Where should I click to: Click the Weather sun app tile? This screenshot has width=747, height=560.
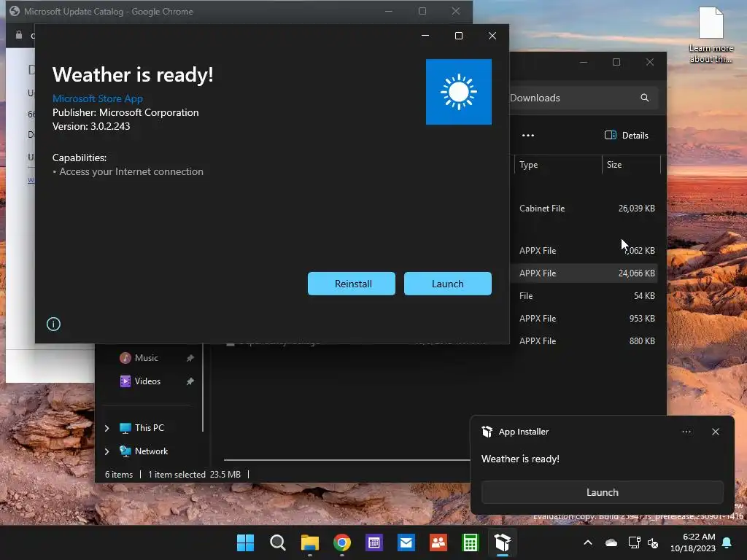459,92
